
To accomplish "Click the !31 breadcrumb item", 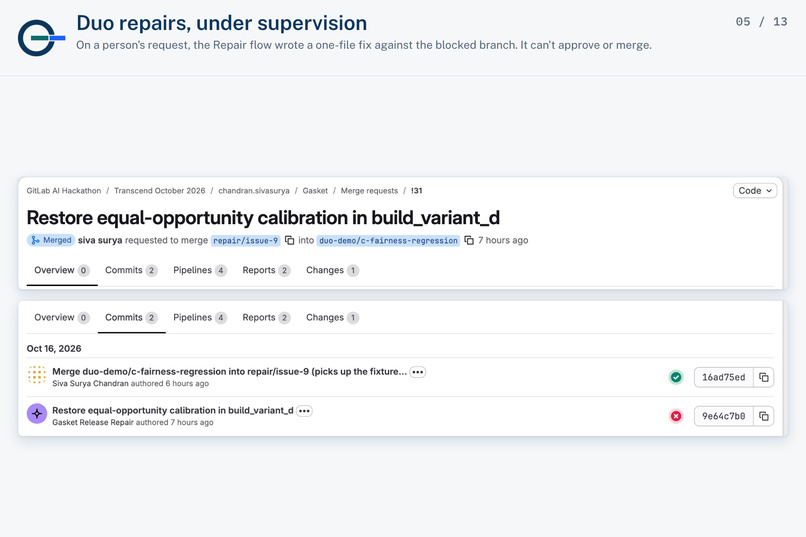I will point(416,191).
